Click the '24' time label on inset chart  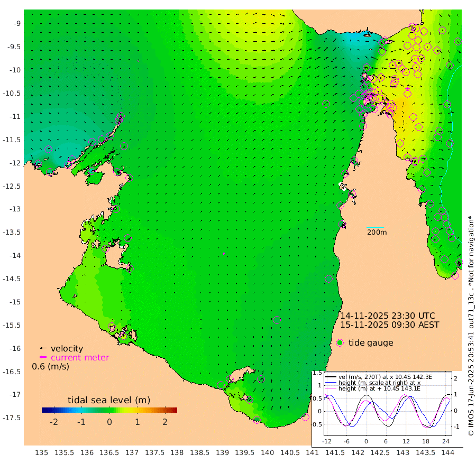click(446, 441)
